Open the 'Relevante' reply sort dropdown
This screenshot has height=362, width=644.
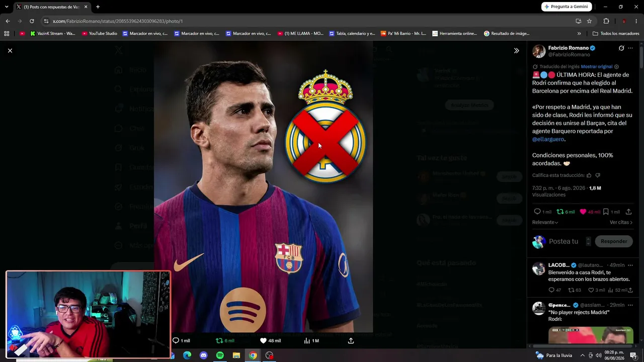click(545, 222)
